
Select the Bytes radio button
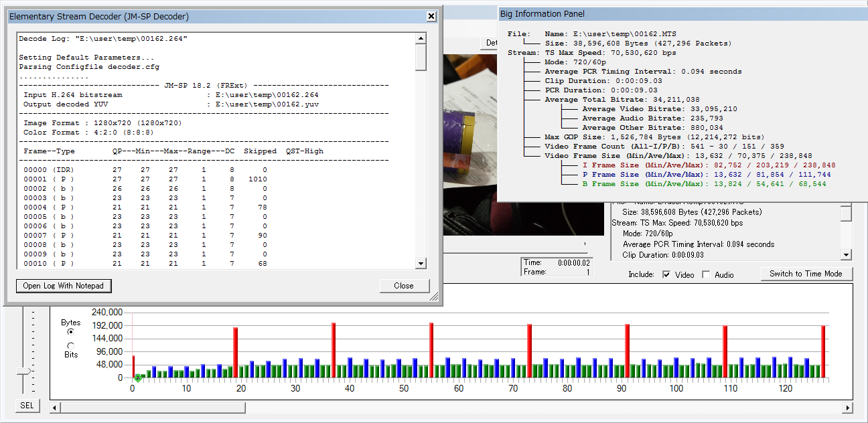[x=71, y=331]
